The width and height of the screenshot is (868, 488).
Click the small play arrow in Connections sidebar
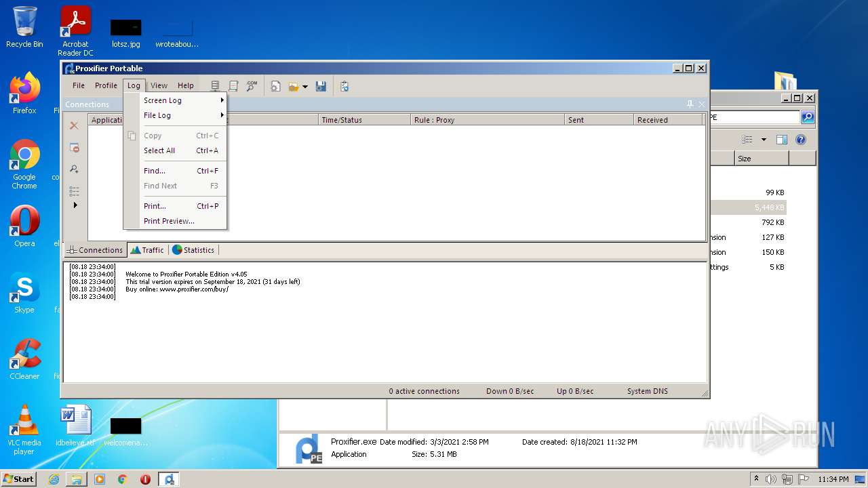pyautogui.click(x=75, y=205)
